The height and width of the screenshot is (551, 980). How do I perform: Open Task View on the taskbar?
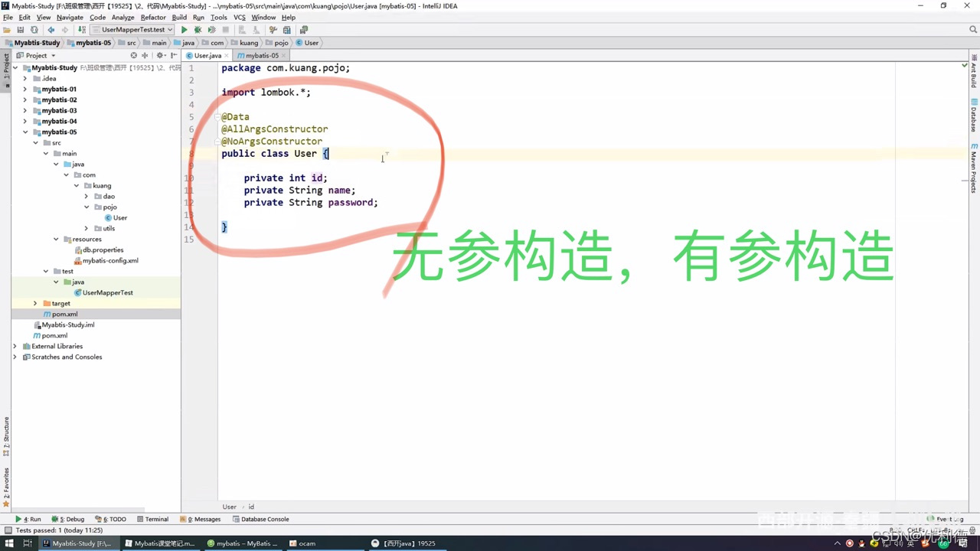coord(28,543)
